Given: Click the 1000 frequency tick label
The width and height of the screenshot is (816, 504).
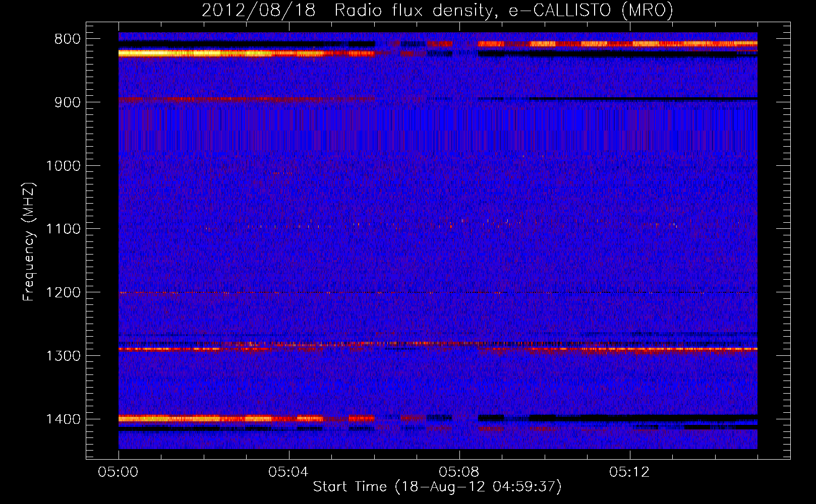Looking at the screenshot, I should coord(63,166).
